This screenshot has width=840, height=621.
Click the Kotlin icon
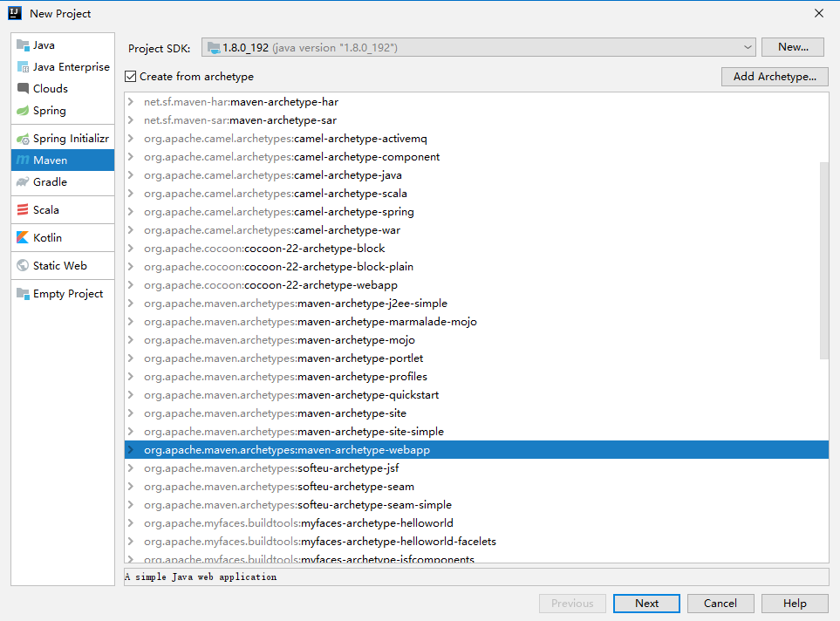[x=23, y=238]
